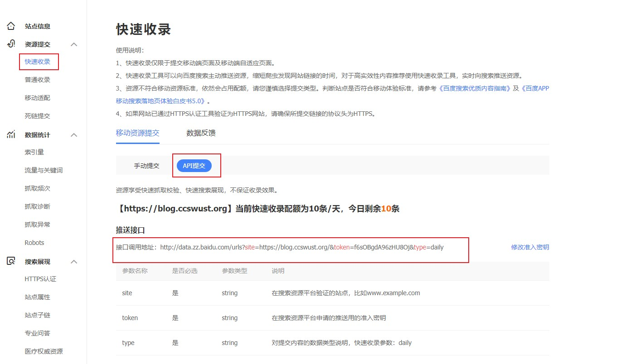Image resolution: width=626 pixels, height=364 pixels.
Task: Click the API interface URL text
Action: (301, 248)
